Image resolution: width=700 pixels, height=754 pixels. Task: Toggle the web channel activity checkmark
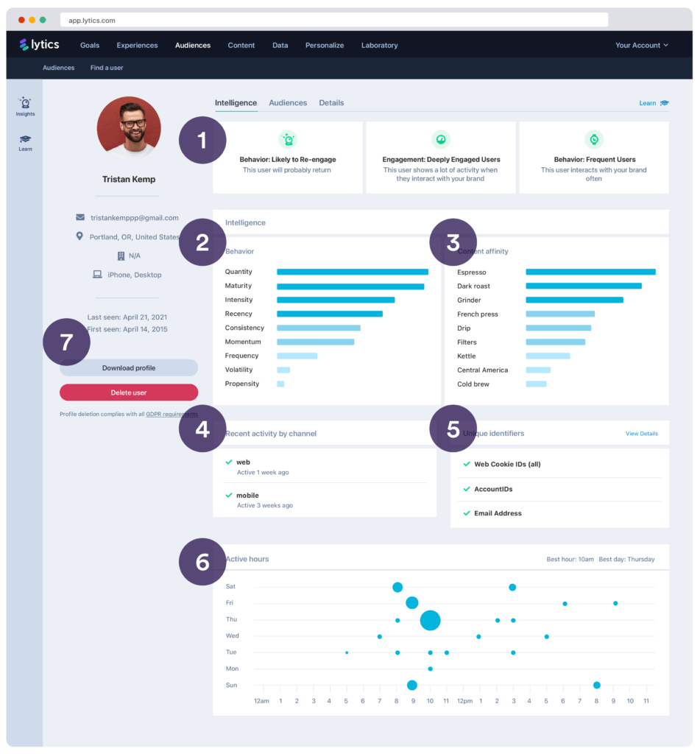tap(230, 462)
